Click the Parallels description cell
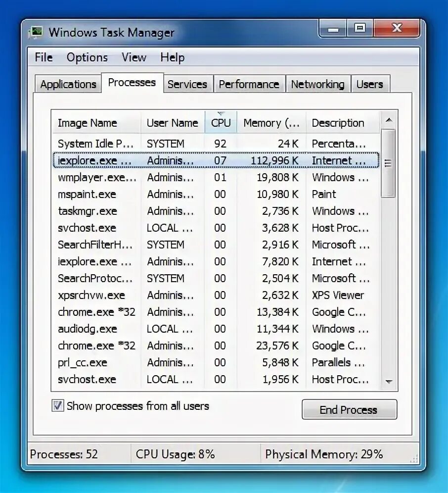Viewport: 448px width, 493px height. click(x=338, y=362)
